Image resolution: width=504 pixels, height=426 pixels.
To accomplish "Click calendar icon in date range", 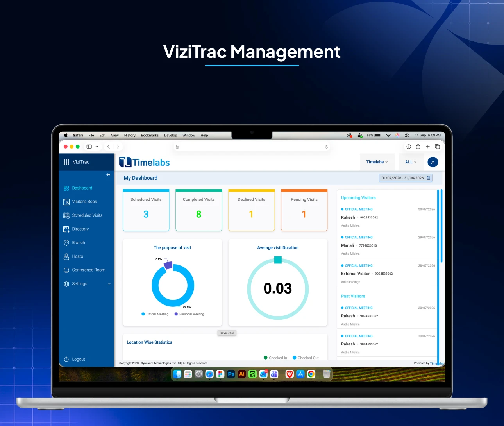I will click(x=428, y=178).
